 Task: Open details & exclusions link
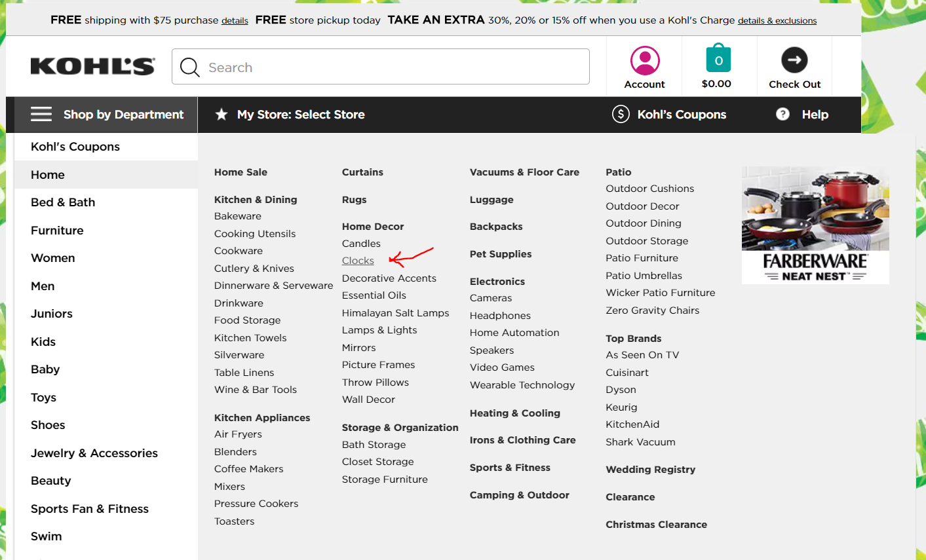click(x=777, y=21)
